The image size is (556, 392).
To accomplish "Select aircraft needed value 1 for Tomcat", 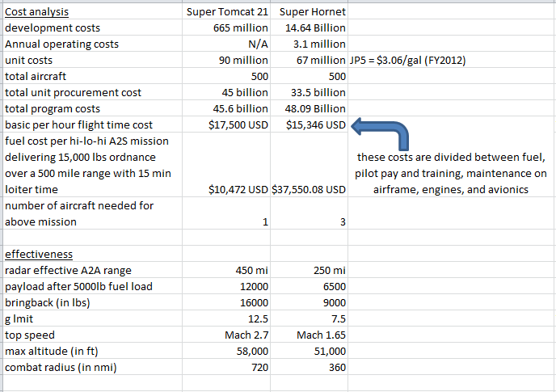I will pyautogui.click(x=226, y=213).
